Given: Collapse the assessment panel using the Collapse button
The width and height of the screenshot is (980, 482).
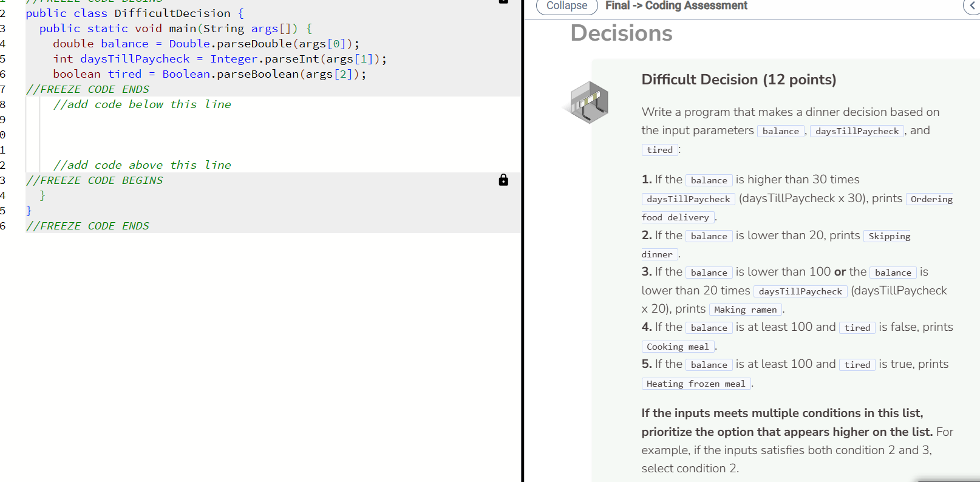Looking at the screenshot, I should point(566,7).
